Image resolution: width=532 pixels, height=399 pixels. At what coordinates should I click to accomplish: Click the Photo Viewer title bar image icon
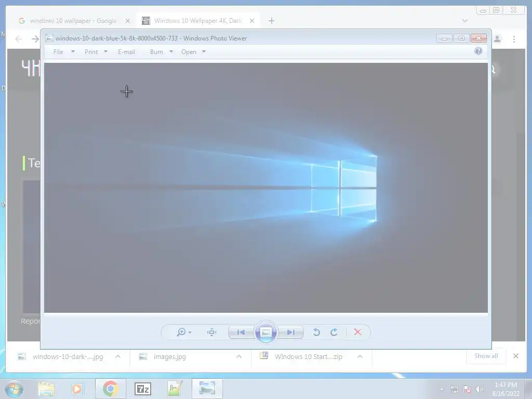coord(49,38)
